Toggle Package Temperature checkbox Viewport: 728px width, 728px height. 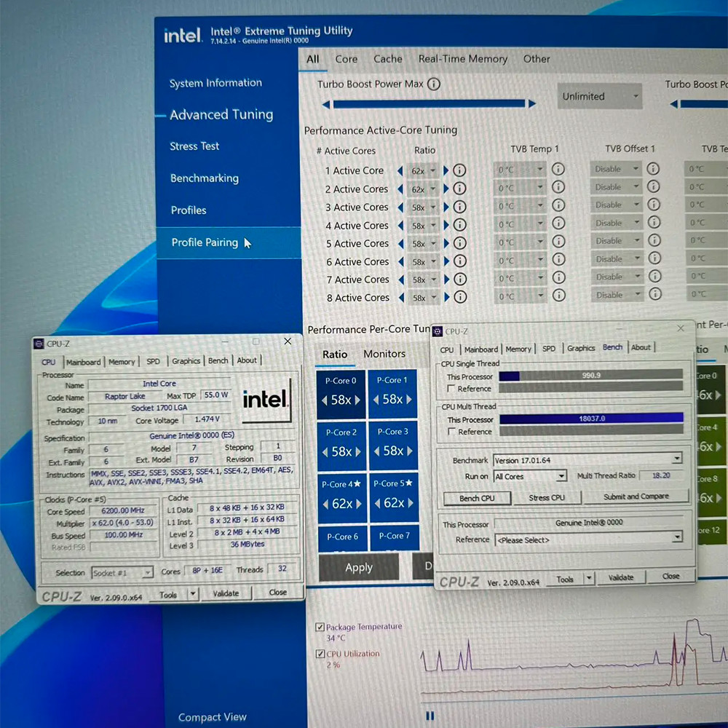[320, 628]
